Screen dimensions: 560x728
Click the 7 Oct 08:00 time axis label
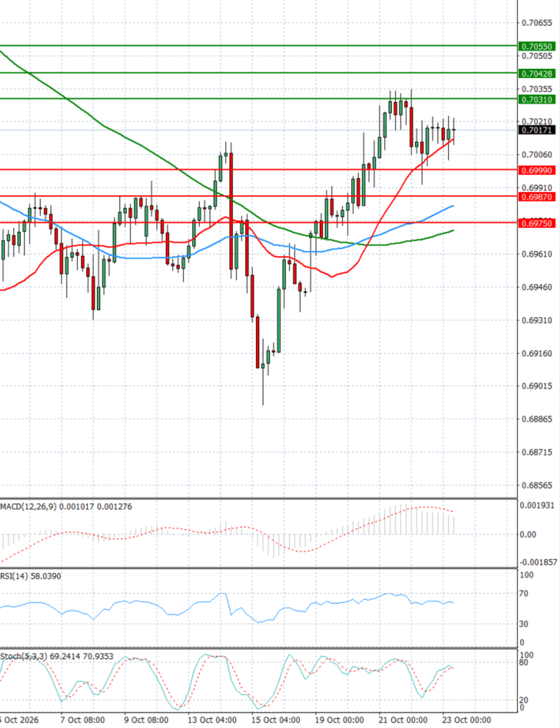click(x=83, y=720)
